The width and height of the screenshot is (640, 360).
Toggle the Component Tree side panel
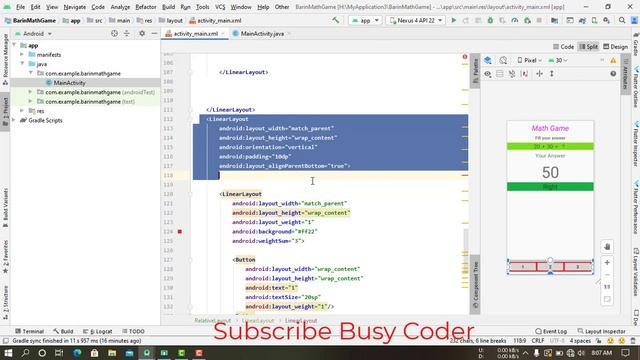(x=475, y=284)
